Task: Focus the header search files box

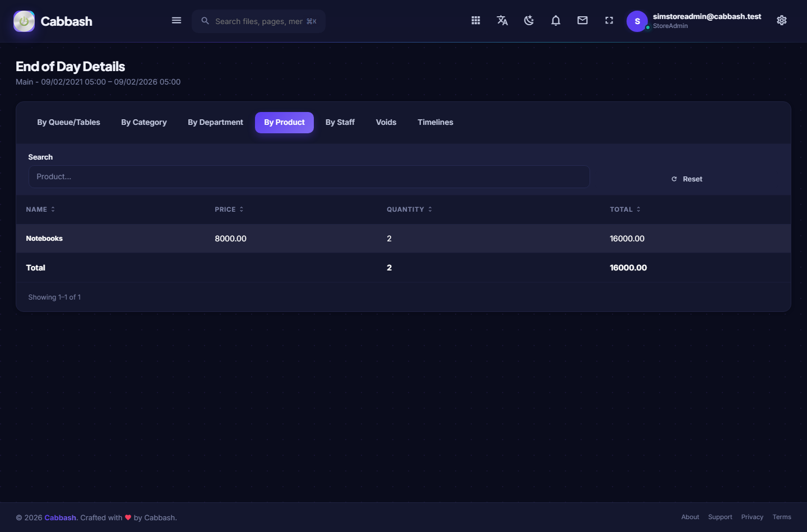Action: point(259,21)
